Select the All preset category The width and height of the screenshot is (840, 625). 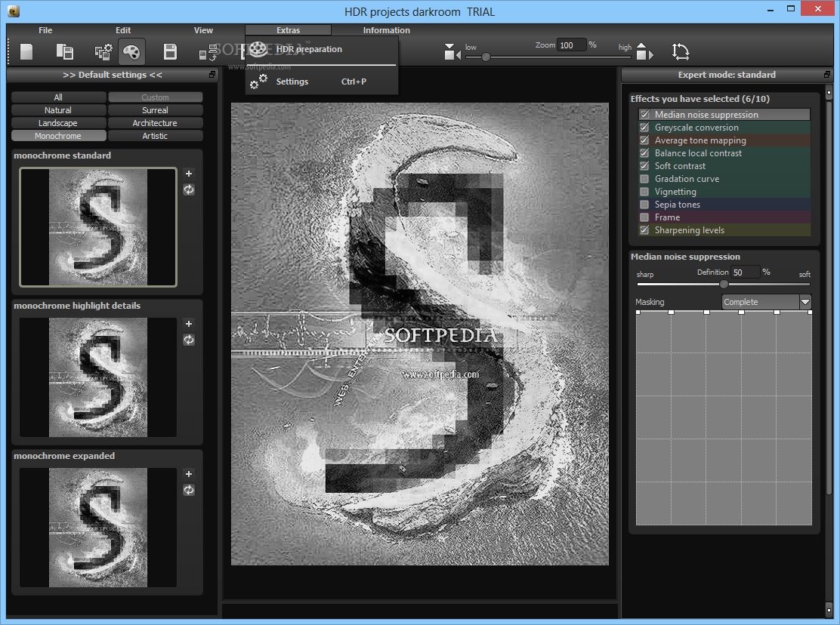58,97
